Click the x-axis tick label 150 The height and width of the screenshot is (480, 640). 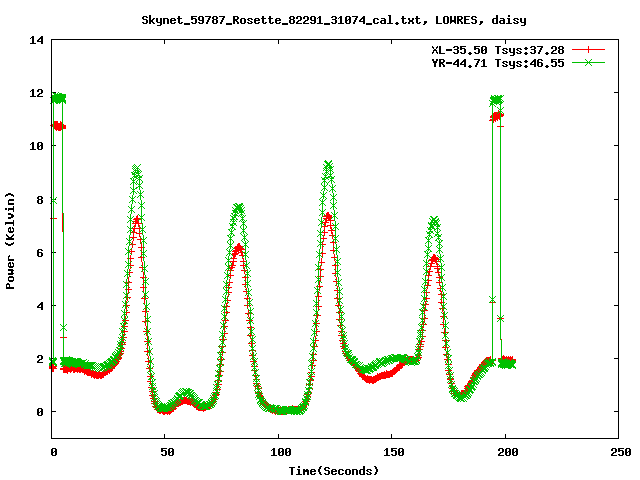pos(393,452)
